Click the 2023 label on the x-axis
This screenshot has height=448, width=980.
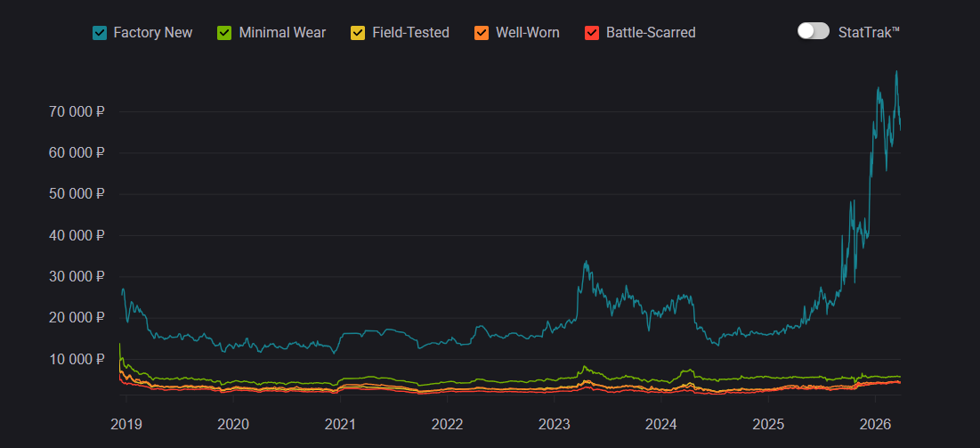tap(555, 423)
